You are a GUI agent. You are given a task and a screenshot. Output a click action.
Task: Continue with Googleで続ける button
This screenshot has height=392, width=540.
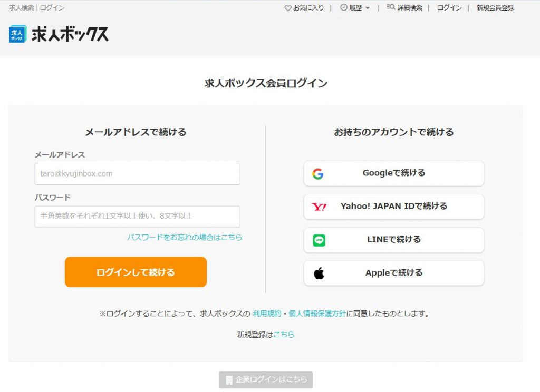[393, 173]
